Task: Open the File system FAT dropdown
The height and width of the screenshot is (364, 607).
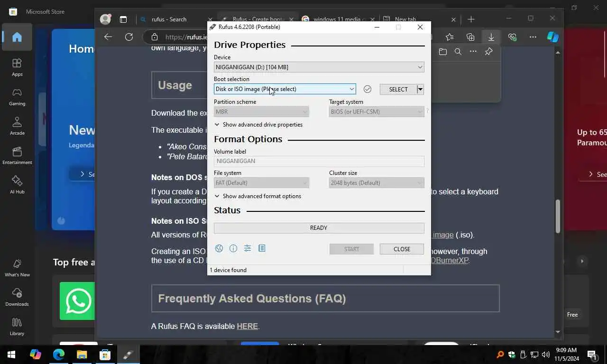Action: point(261,183)
